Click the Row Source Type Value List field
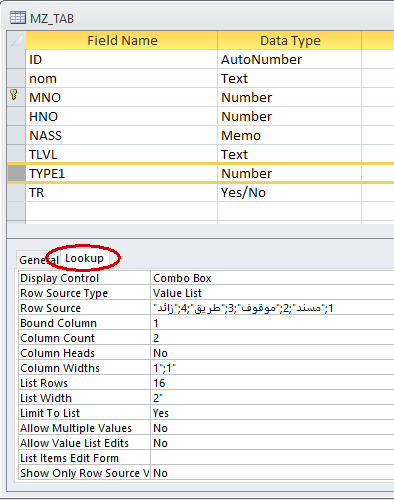This screenshot has height=500, width=394. coord(272,293)
